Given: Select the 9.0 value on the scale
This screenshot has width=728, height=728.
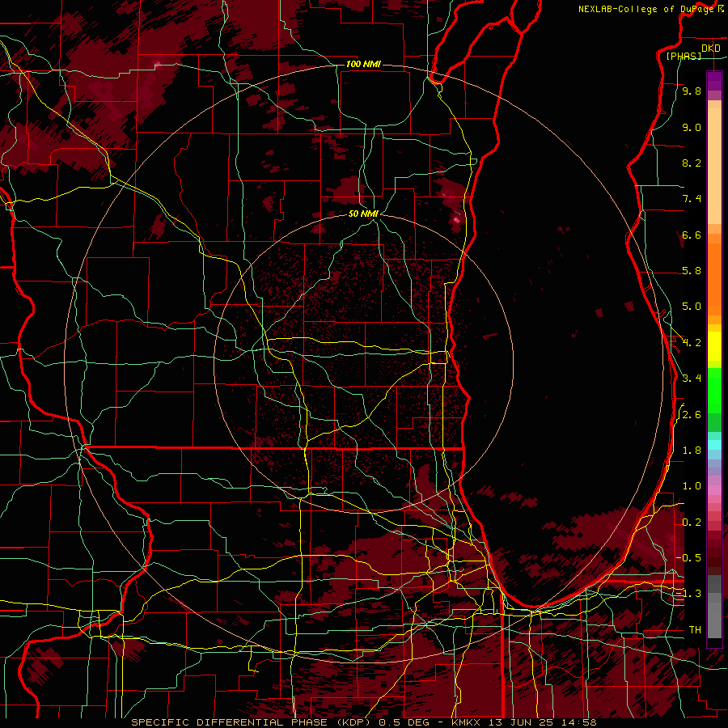Looking at the screenshot, I should 692,127.
